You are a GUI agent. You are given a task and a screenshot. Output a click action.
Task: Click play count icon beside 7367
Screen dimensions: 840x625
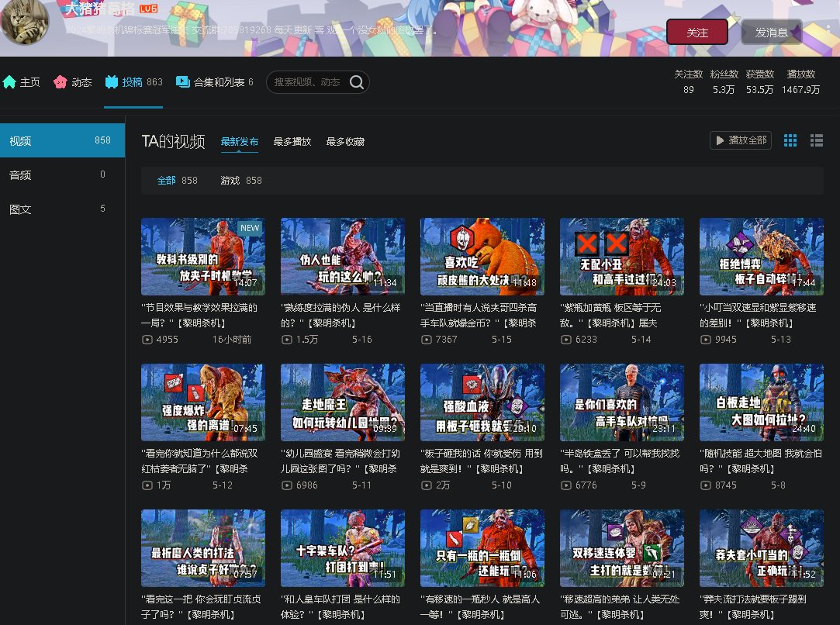coord(427,340)
